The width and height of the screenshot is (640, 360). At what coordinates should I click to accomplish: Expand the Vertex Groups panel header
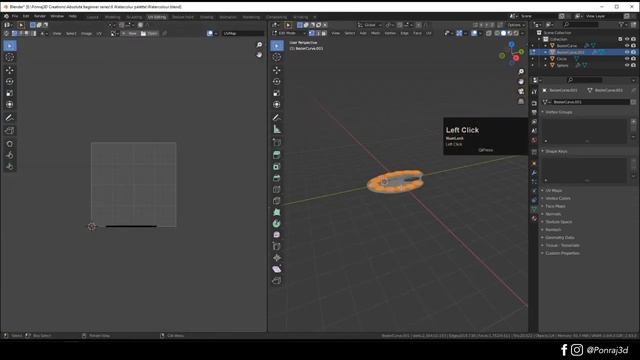pos(558,112)
